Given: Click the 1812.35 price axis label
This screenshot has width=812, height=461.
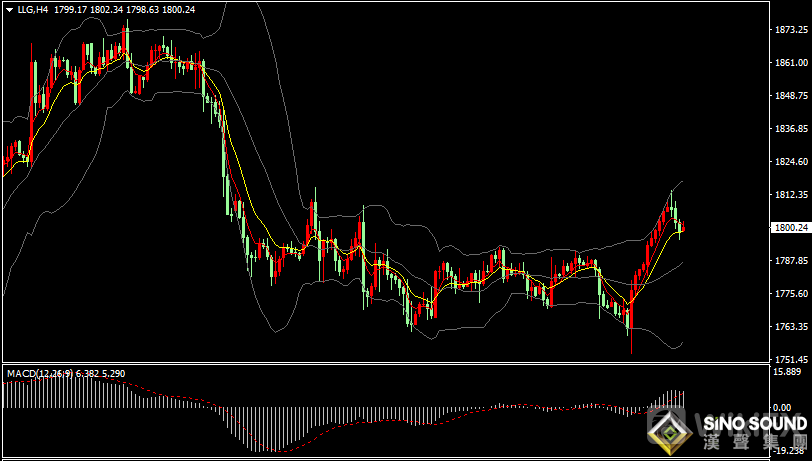Looking at the screenshot, I should click(x=791, y=195).
